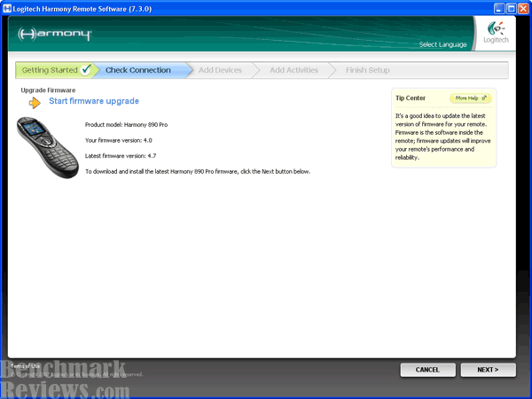Image resolution: width=532 pixels, height=399 pixels.
Task: Jump to the Finish Setup step
Action: pos(367,70)
